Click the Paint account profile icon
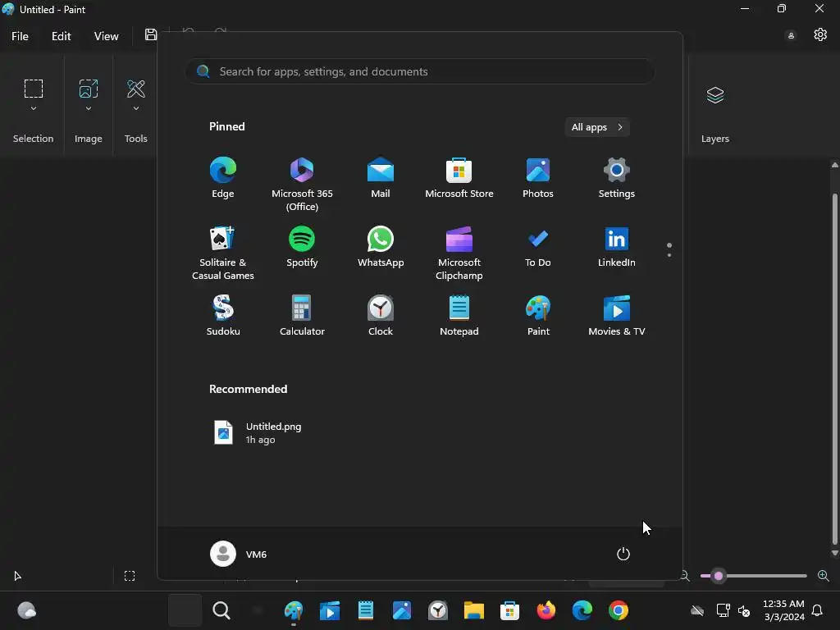This screenshot has width=840, height=630. (x=791, y=36)
